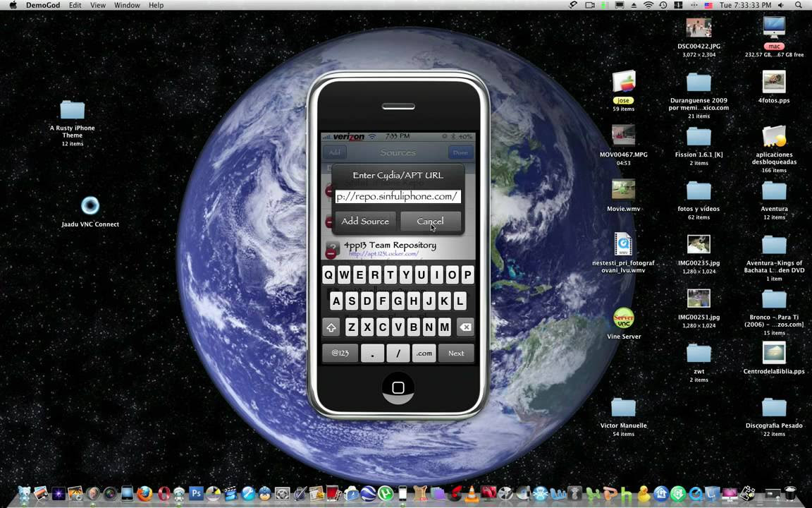This screenshot has height=508, width=812.
Task: Click the Time Machine menu bar icon
Action: tap(663, 5)
